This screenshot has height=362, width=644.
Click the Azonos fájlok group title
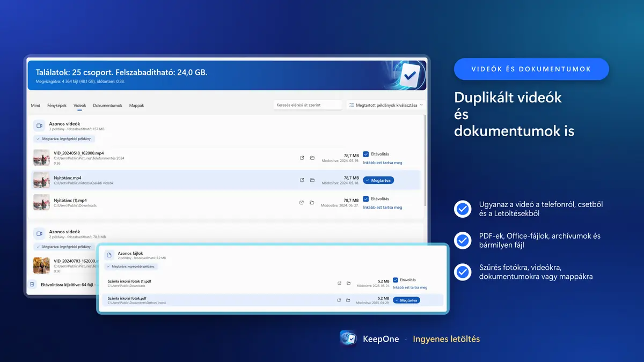pos(130,253)
